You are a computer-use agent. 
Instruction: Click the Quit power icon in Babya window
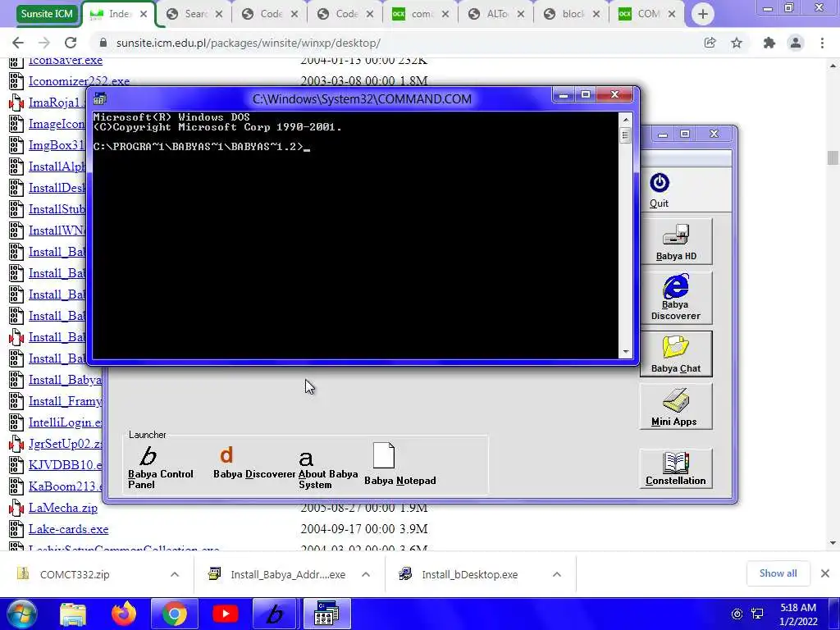(659, 183)
